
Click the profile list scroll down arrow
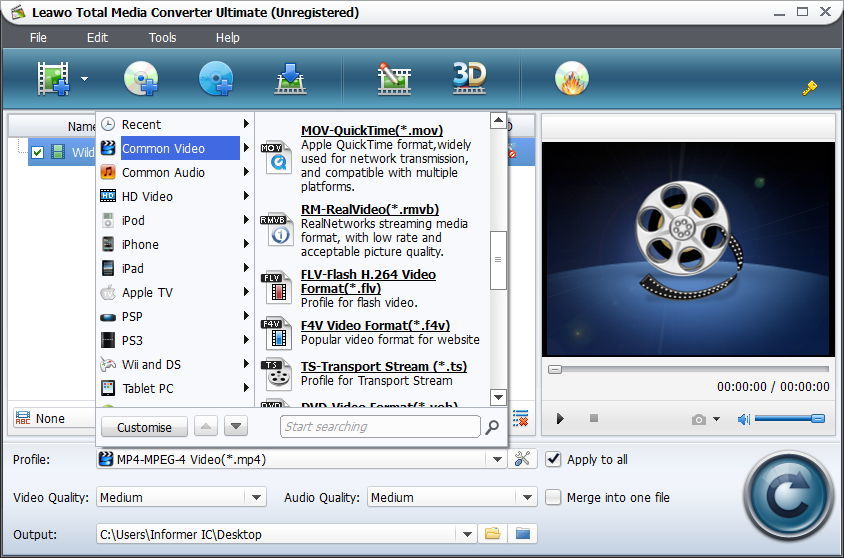[498, 398]
